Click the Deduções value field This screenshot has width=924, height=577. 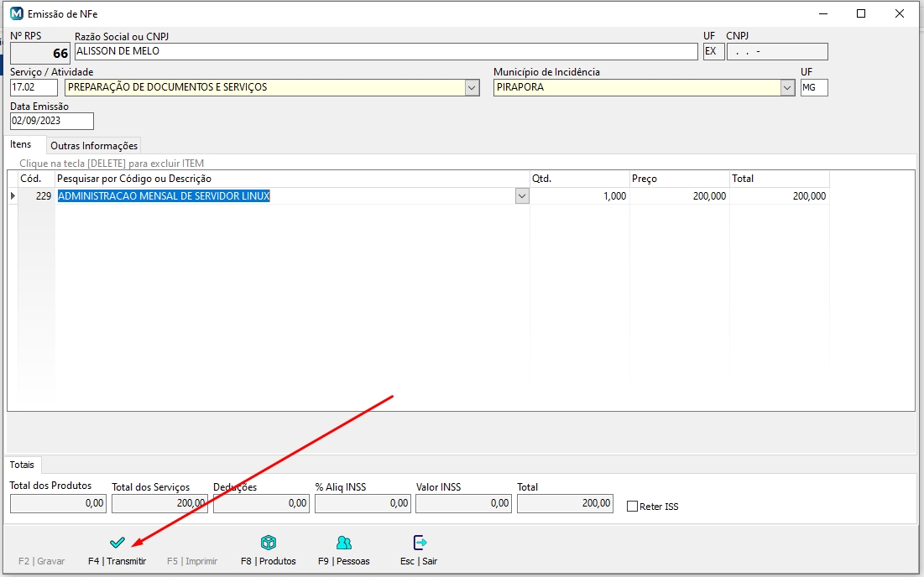point(261,503)
